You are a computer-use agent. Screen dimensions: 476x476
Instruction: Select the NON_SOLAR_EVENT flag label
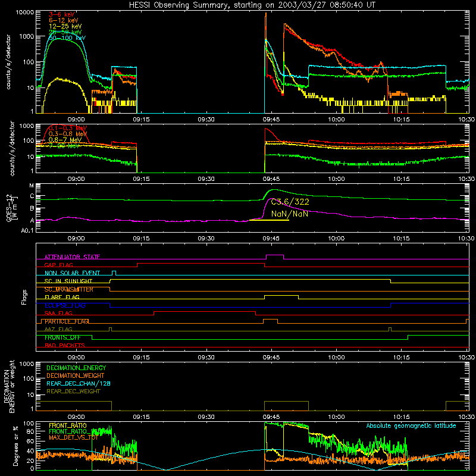(72, 273)
